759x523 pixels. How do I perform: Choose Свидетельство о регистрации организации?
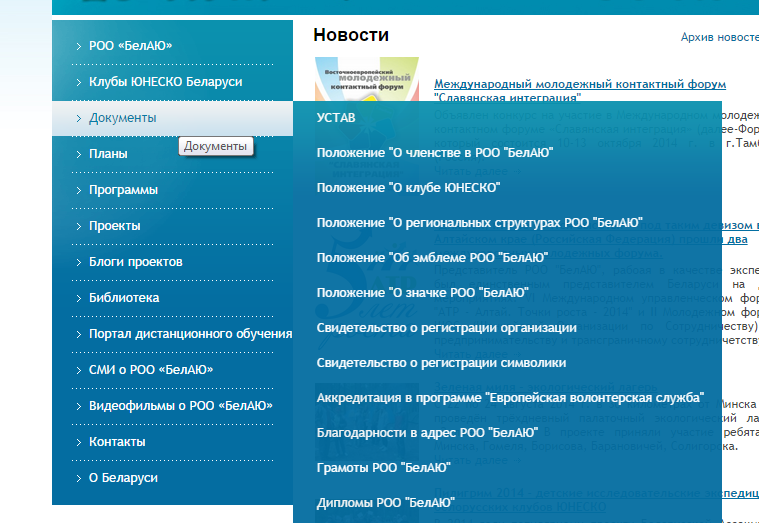446,328
